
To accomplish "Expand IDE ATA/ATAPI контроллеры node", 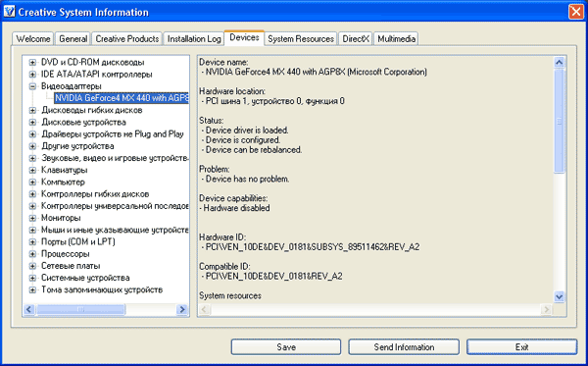I will point(32,75).
